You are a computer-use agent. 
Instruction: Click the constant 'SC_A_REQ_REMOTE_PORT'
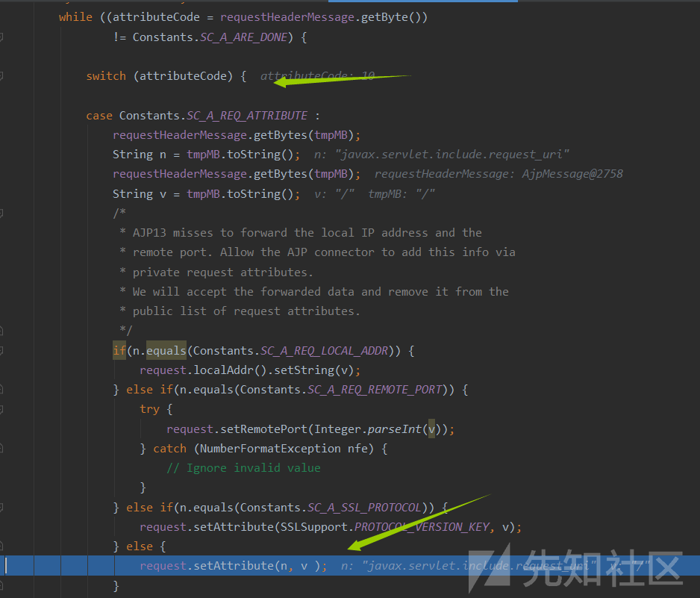(375, 390)
